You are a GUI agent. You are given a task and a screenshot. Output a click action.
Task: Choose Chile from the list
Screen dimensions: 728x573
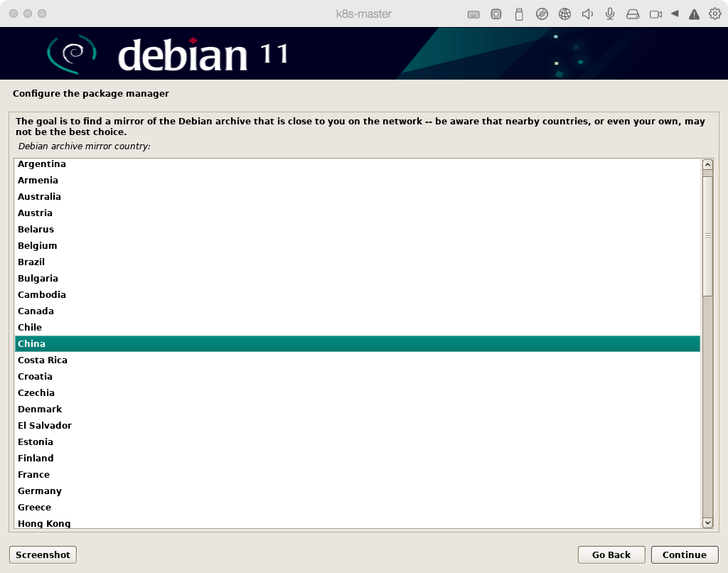click(x=358, y=327)
